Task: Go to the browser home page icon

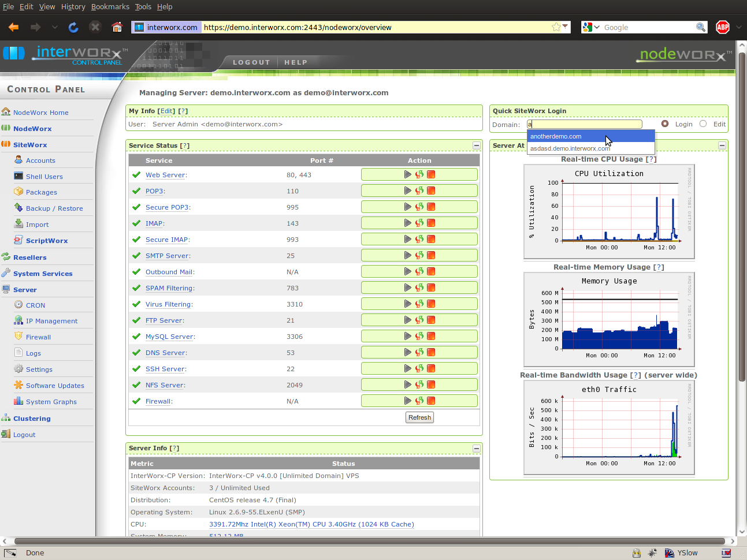Action: [x=117, y=27]
